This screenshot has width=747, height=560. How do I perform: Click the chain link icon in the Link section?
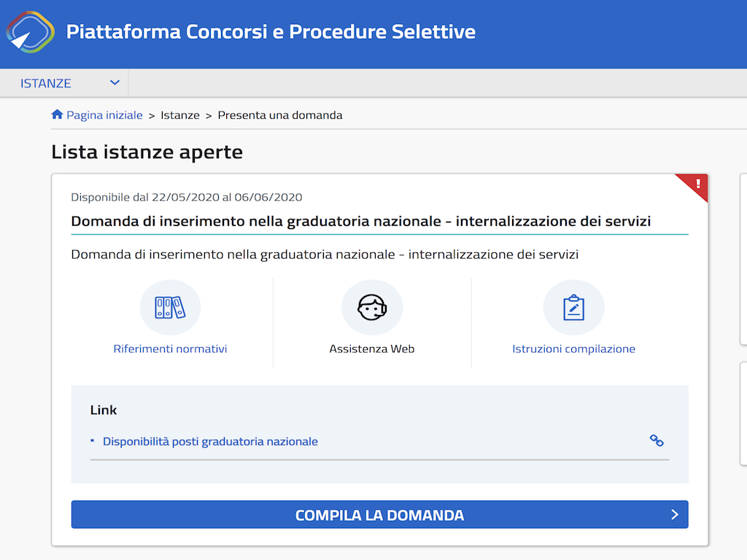coord(657,440)
